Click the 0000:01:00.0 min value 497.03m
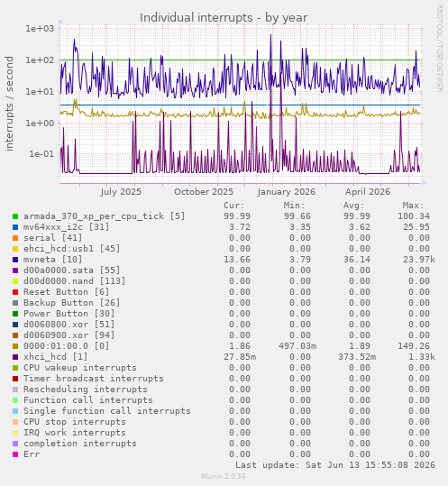Image resolution: width=448 pixels, height=486 pixels. coord(297,346)
